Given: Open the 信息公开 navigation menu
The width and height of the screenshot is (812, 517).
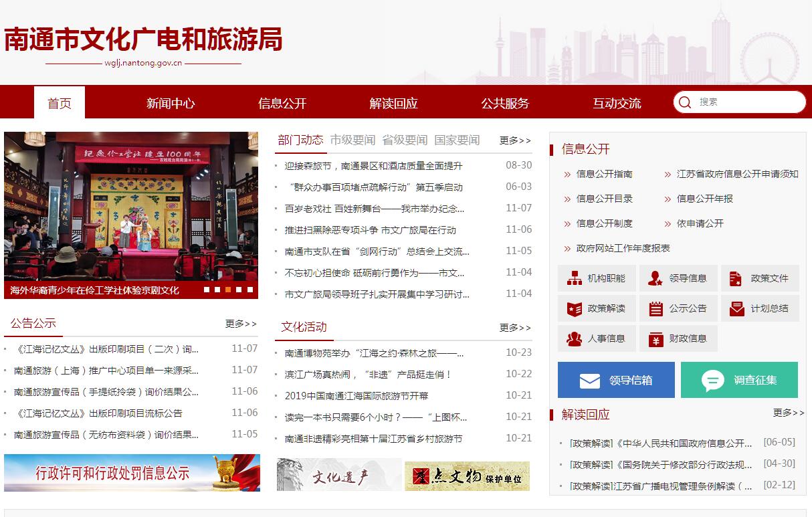Looking at the screenshot, I should click(282, 103).
